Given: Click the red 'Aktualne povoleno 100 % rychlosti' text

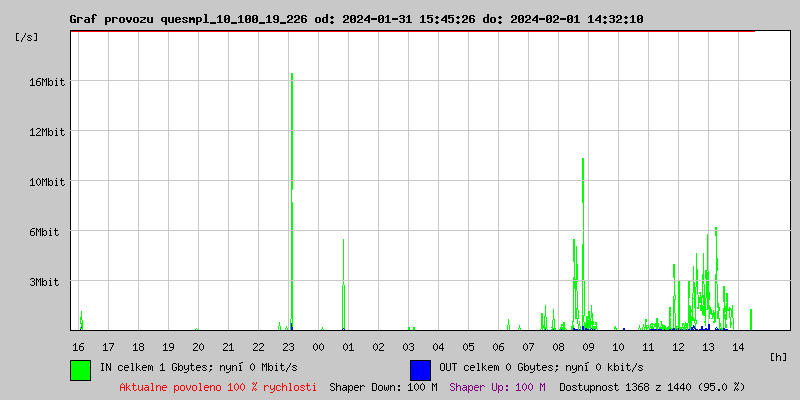Looking at the screenshot, I should pos(218,386).
